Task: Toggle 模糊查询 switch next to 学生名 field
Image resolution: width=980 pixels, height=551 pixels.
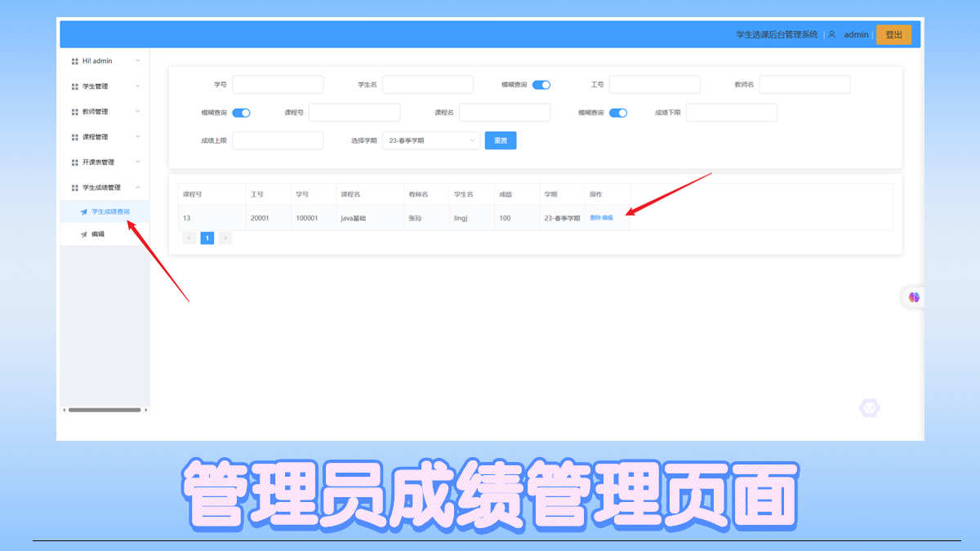Action: [x=541, y=85]
